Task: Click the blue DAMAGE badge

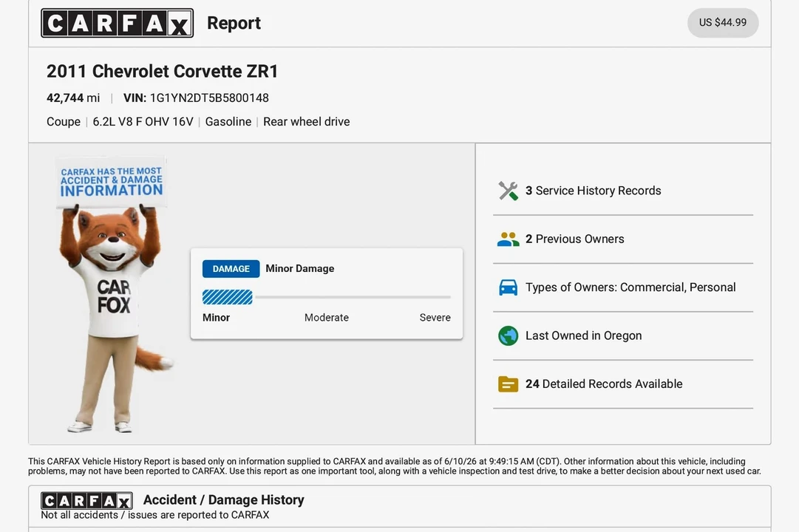Action: click(231, 268)
